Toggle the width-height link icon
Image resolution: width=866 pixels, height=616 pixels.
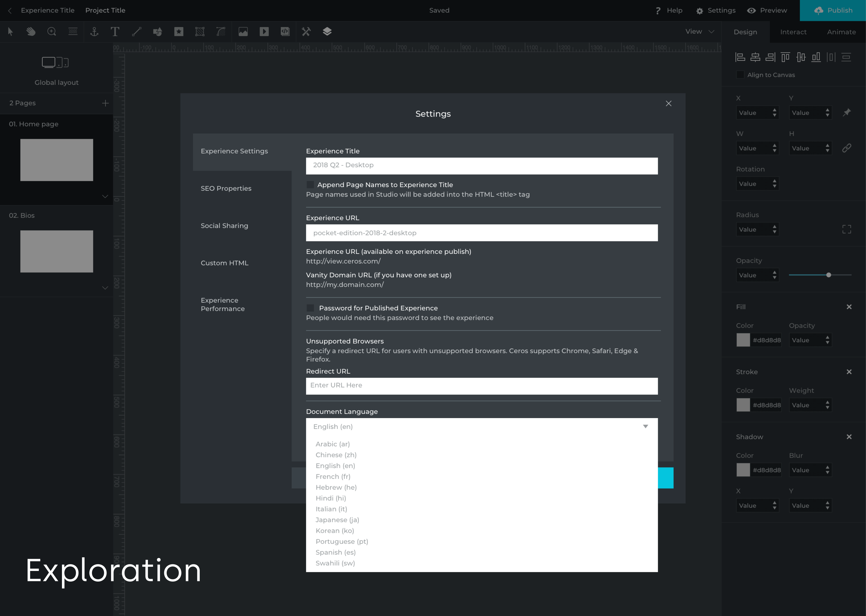pyautogui.click(x=847, y=148)
